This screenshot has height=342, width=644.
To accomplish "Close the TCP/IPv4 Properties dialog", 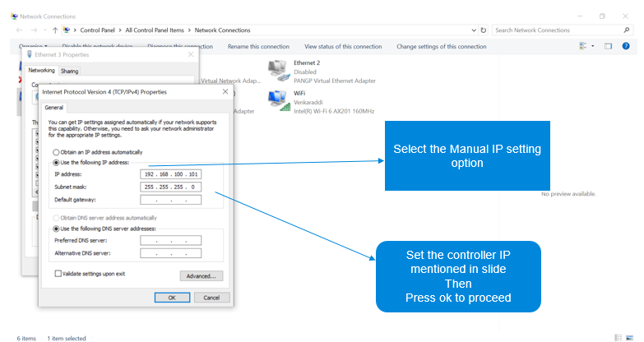I will click(225, 91).
